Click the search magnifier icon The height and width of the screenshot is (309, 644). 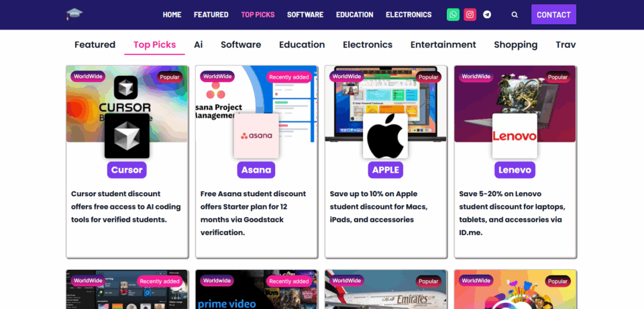point(515,14)
